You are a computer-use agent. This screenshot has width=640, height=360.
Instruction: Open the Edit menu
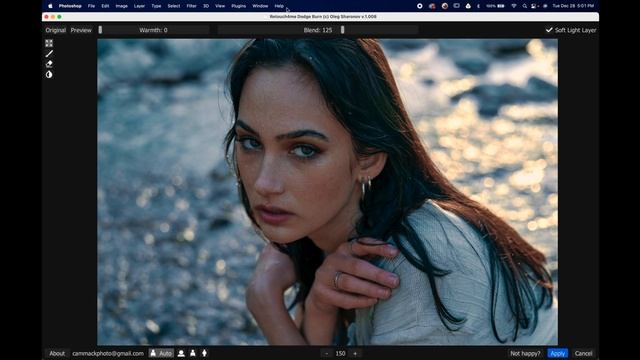pyautogui.click(x=105, y=6)
